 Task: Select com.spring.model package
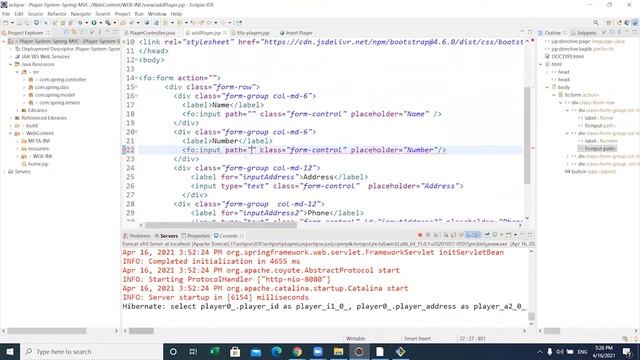(x=52, y=95)
